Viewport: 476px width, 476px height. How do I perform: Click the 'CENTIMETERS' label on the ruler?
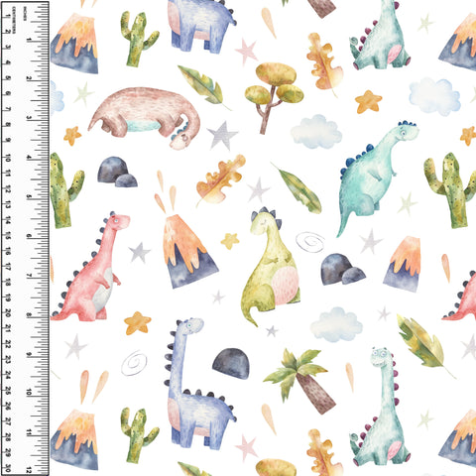click(x=14, y=20)
